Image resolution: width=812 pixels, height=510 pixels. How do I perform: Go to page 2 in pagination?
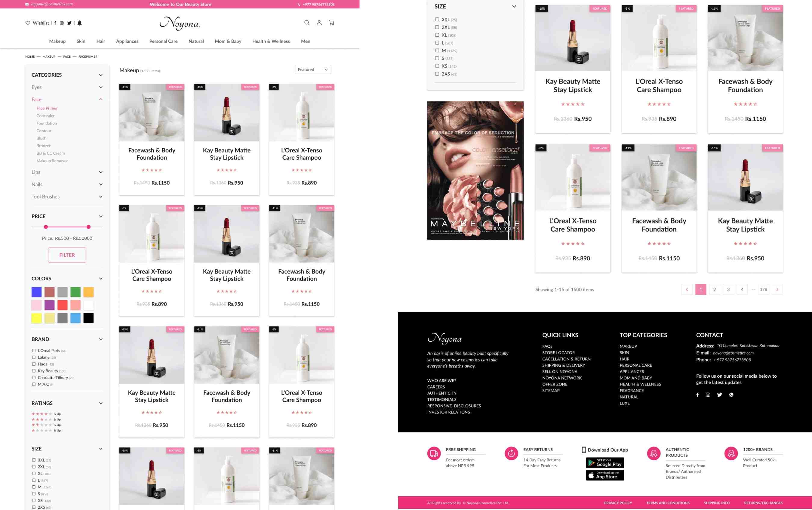(x=715, y=289)
